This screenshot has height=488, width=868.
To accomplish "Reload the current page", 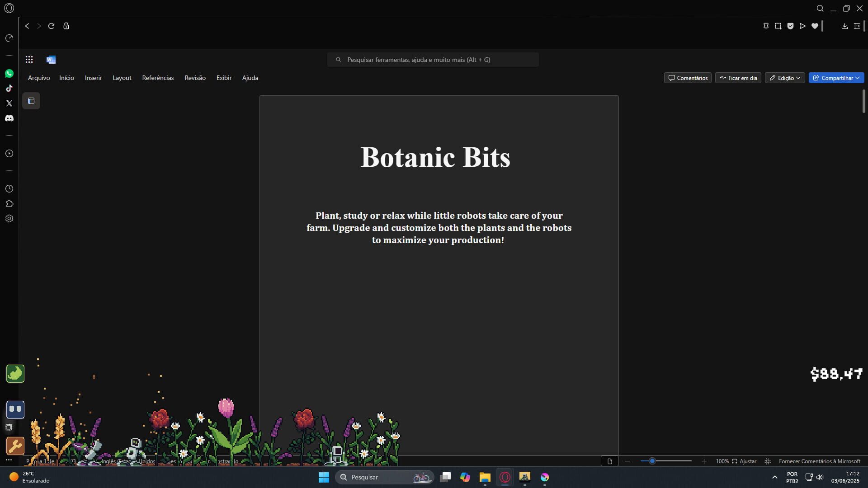I will pyautogui.click(x=51, y=26).
